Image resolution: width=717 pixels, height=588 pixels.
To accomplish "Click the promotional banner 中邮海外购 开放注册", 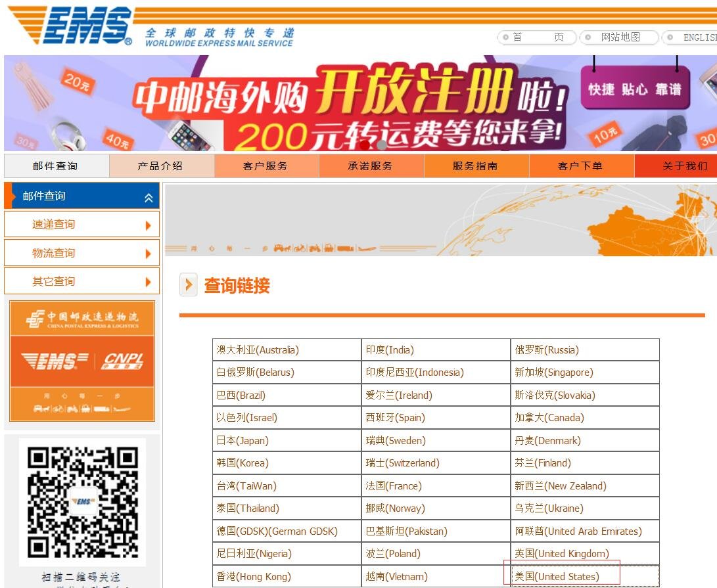I will (358, 102).
